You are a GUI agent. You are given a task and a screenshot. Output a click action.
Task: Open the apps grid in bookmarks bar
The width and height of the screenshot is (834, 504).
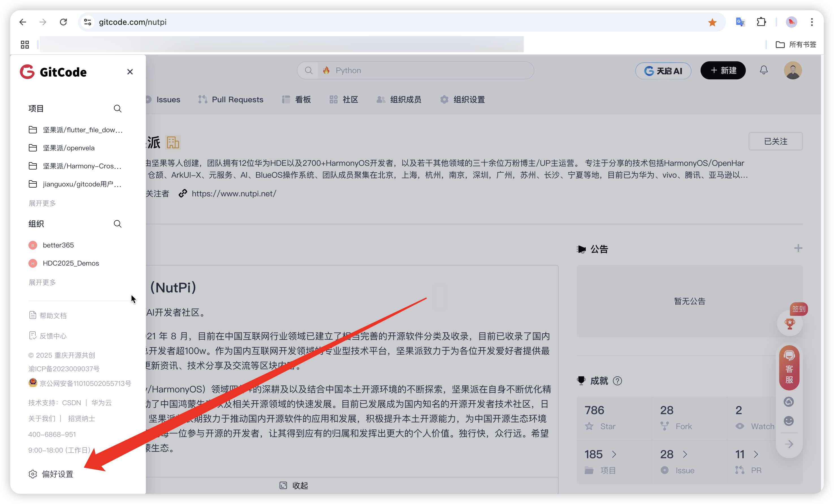25,44
